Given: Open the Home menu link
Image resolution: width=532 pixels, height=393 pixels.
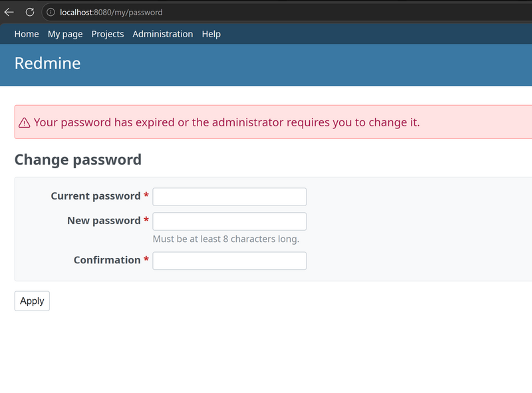Looking at the screenshot, I should (x=27, y=34).
